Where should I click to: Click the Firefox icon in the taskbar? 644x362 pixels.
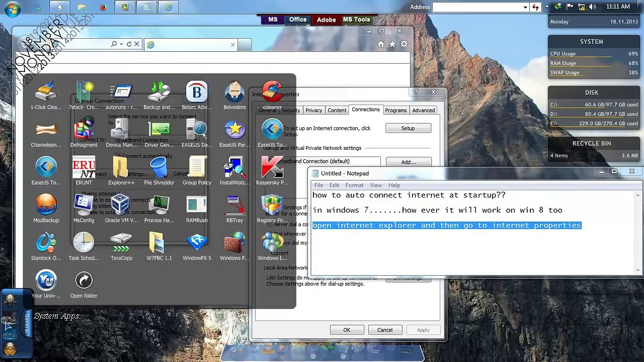click(x=103, y=7)
